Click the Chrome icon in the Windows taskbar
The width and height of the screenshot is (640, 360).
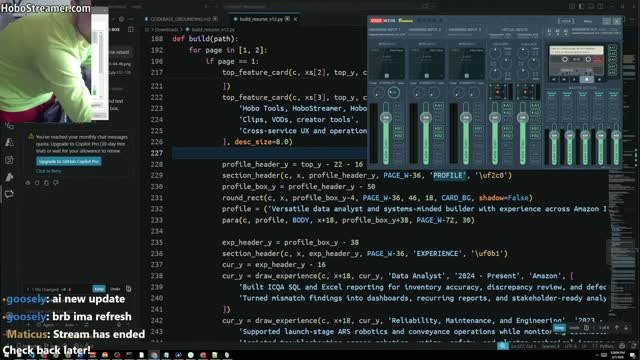(154, 355)
